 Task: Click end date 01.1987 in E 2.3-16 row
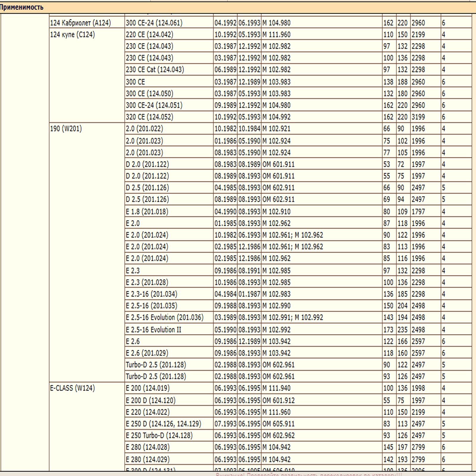pos(249,294)
